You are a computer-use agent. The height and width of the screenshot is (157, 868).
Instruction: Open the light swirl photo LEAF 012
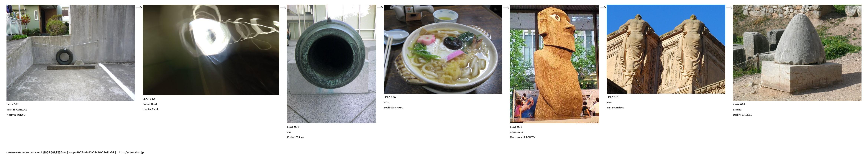211,50
